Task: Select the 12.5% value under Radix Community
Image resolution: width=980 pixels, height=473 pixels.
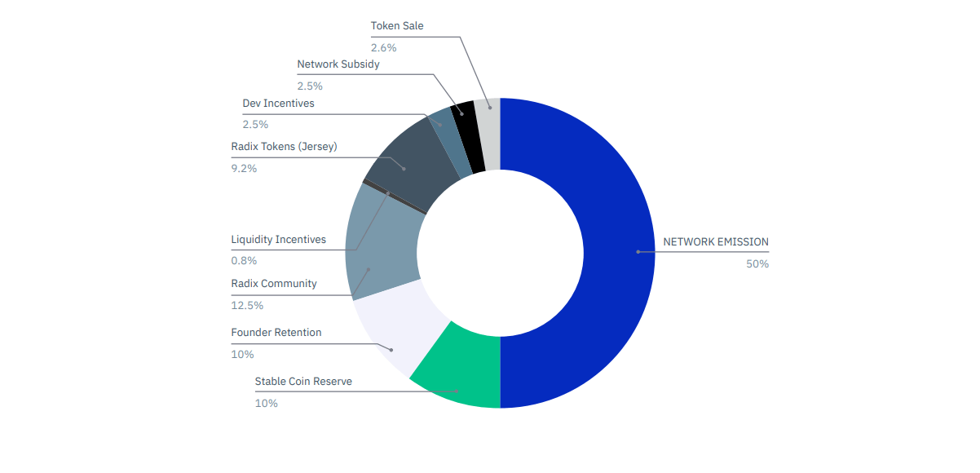Action: (247, 306)
